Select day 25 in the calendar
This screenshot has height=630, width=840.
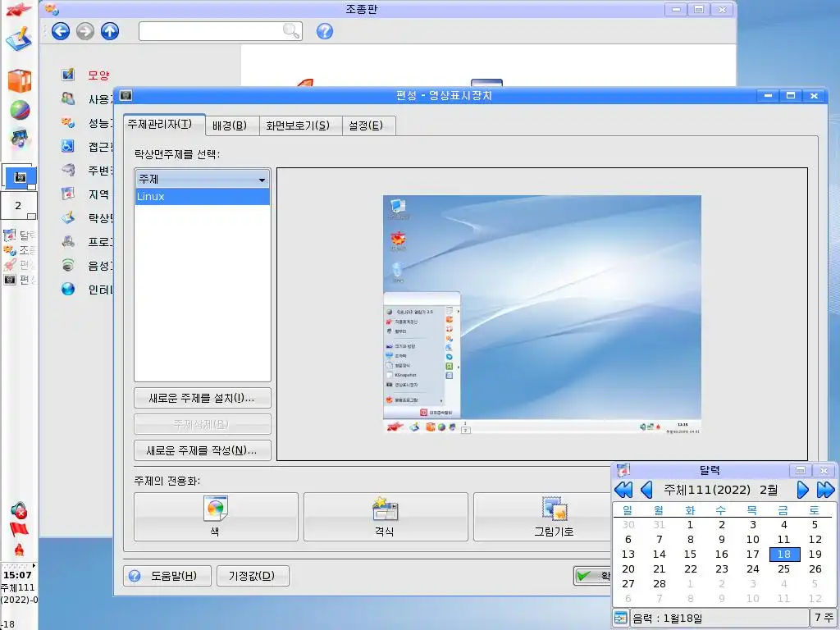pyautogui.click(x=783, y=569)
